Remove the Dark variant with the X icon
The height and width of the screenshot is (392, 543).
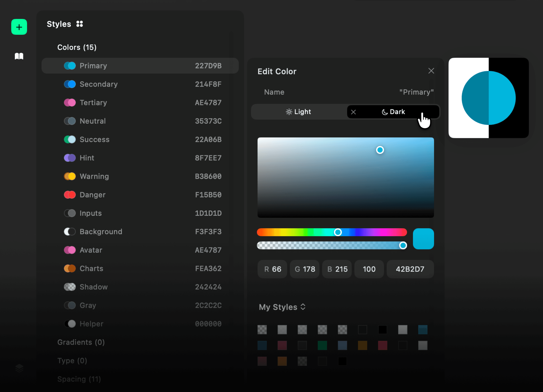(x=353, y=112)
